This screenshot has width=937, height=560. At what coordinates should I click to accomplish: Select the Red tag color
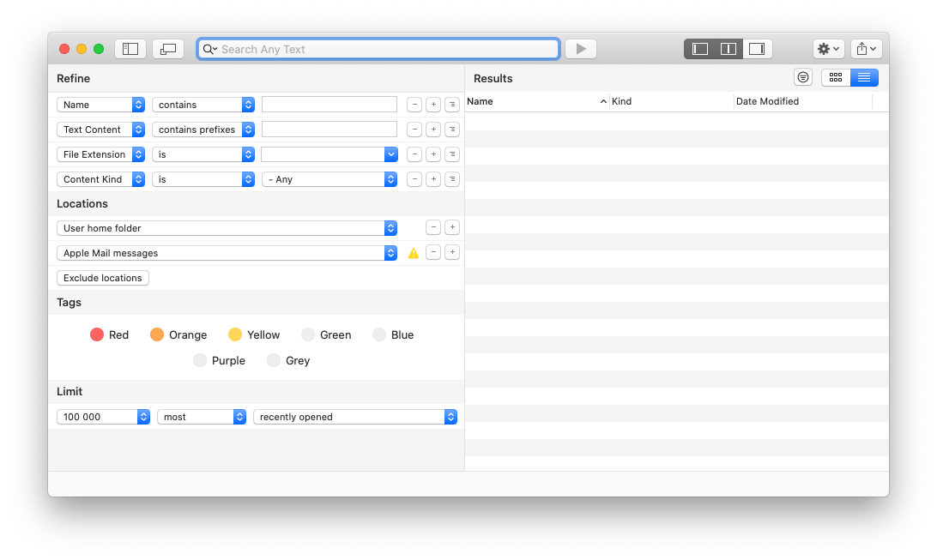coord(97,334)
